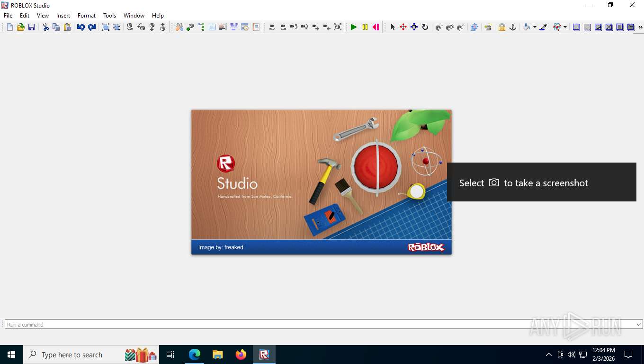Viewport: 644px width, 364px height.
Task: Start the game with the green Play button
Action: (x=354, y=27)
